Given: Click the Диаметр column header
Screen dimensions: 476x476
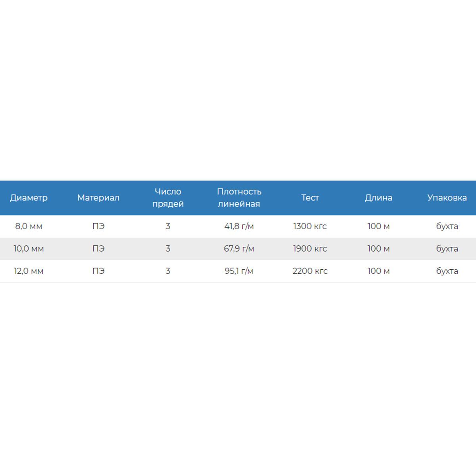Looking at the screenshot, I should pos(29,198).
